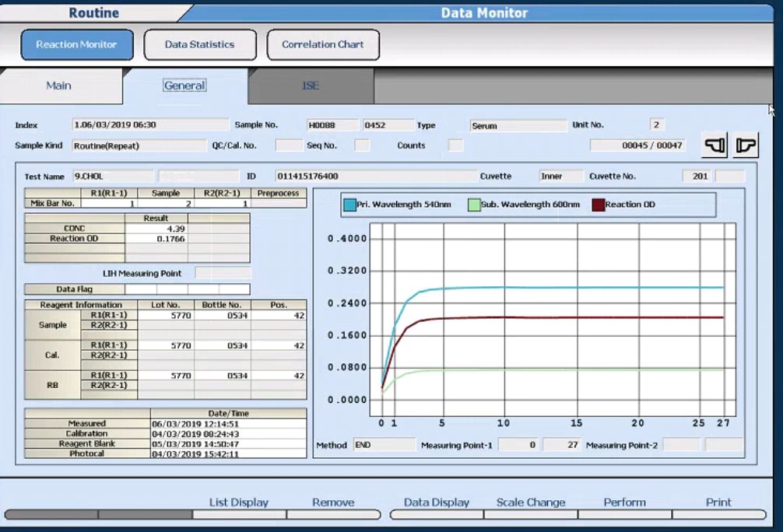The image size is (783, 532).
Task: Click the Test Name field 9.CHOL
Action: [x=113, y=177]
